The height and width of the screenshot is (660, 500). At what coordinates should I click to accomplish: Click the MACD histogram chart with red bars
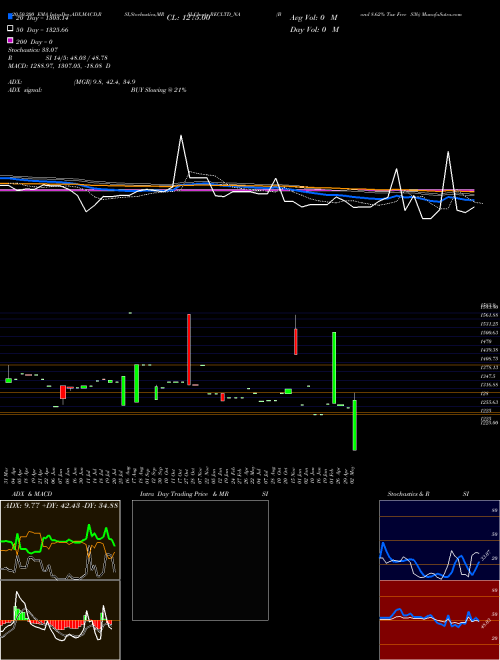coord(60,620)
